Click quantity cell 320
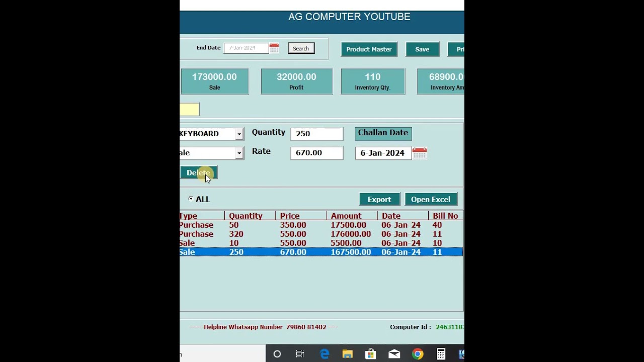 click(236, 234)
